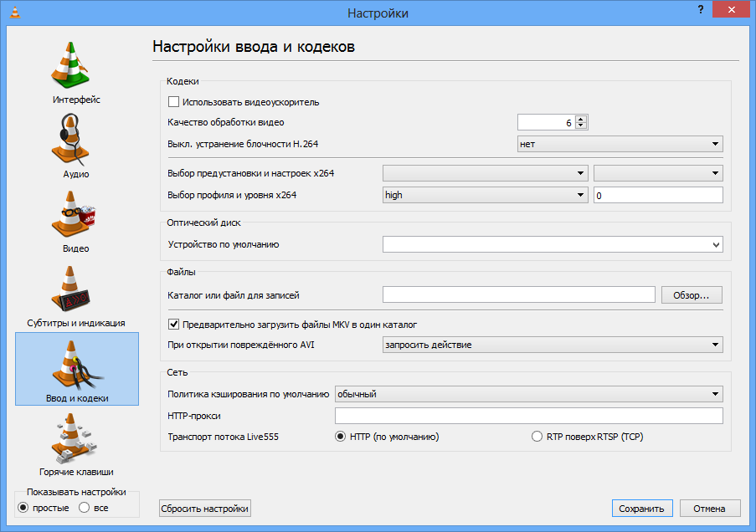Viewport: 756px width, 532px height.
Task: Click the Политика кэширования по умолчанию label
Action: tap(249, 394)
